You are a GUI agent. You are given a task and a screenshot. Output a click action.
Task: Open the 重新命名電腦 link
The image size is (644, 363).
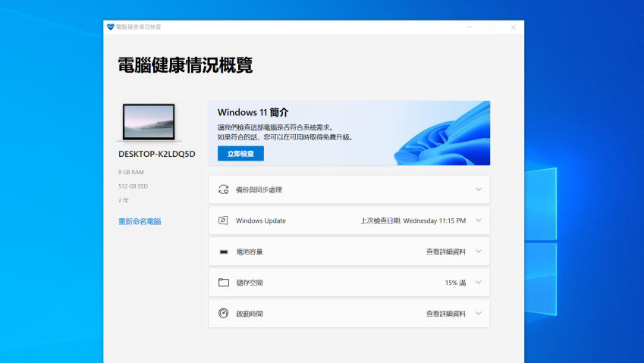(x=140, y=221)
